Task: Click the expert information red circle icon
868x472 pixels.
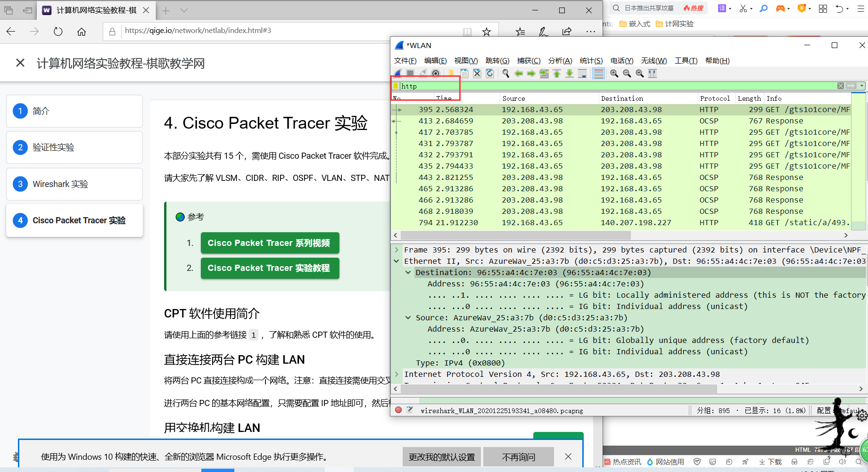Action: tap(398, 410)
